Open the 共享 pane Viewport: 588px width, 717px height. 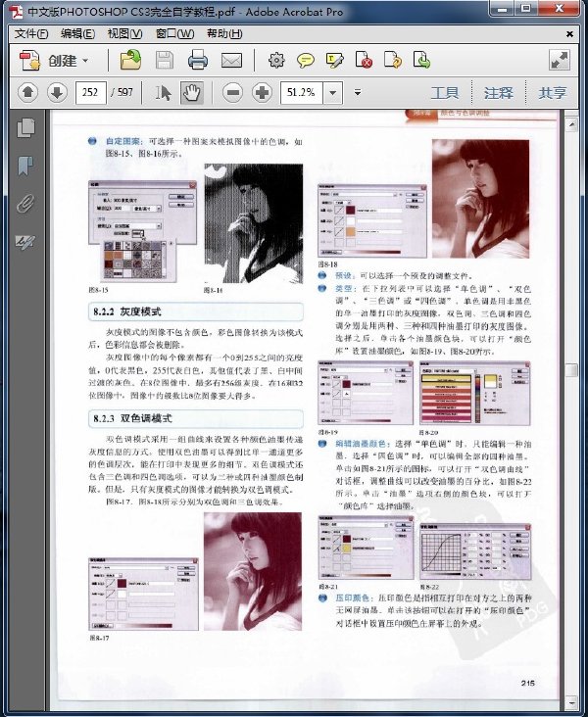click(553, 93)
